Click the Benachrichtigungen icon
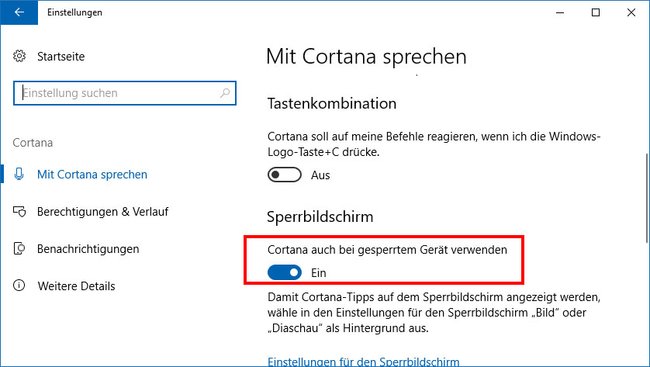The height and width of the screenshot is (367, 650). click(x=19, y=249)
